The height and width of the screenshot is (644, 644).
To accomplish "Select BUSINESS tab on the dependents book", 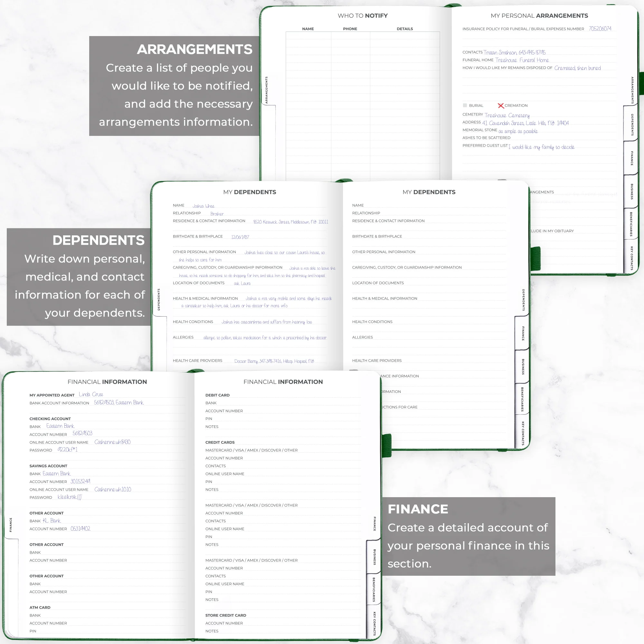I will [523, 367].
